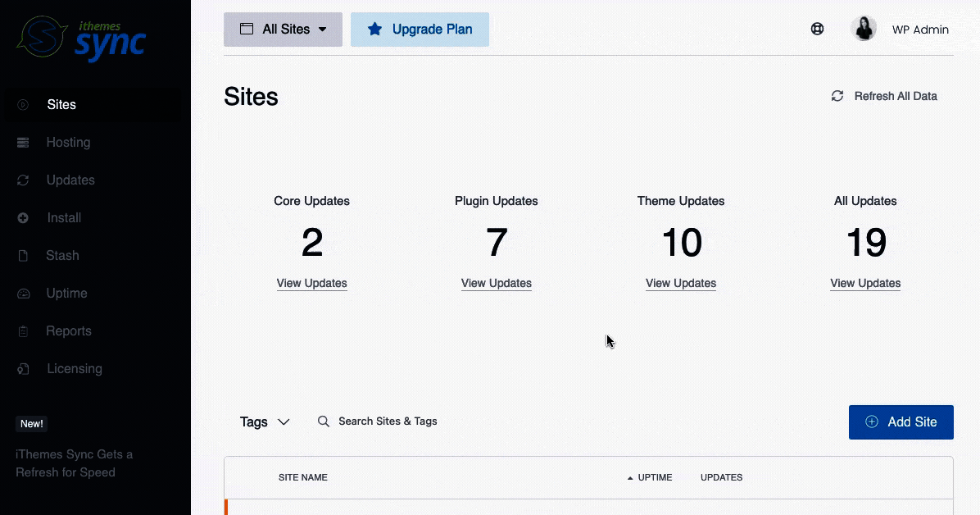
Task: Toggle Uptime column sort order
Action: pos(651,477)
